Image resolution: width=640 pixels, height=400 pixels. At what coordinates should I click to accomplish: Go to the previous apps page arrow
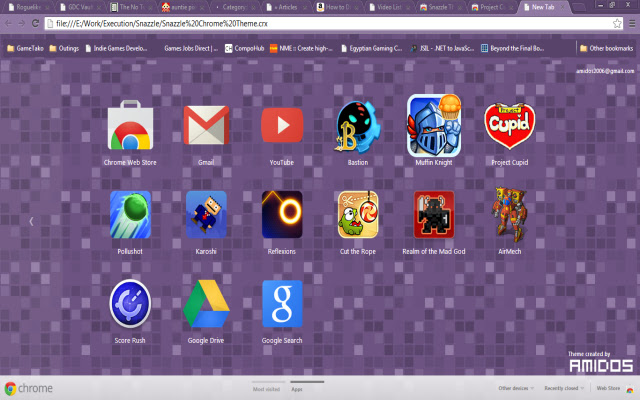pos(31,221)
